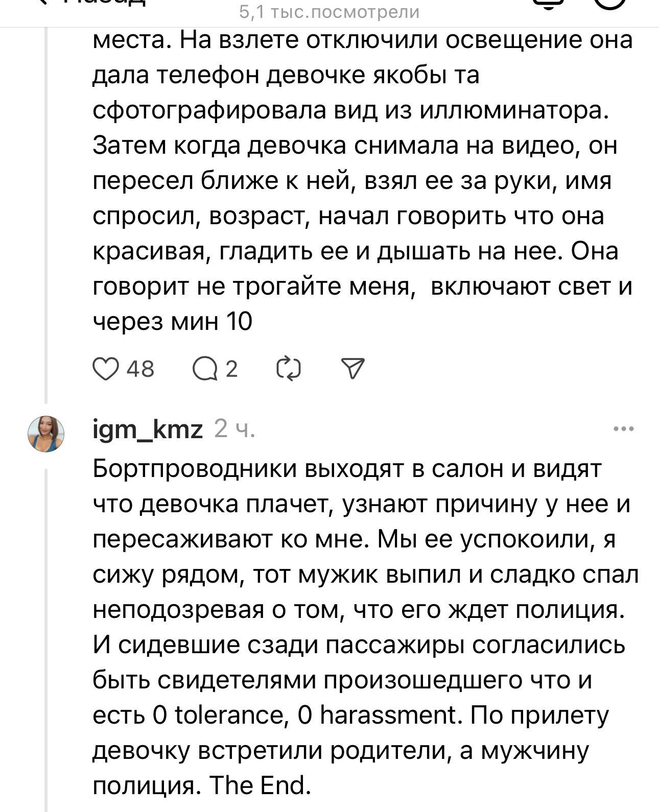Tap the notification bell icon at top
The image size is (659, 812).
click(x=549, y=4)
